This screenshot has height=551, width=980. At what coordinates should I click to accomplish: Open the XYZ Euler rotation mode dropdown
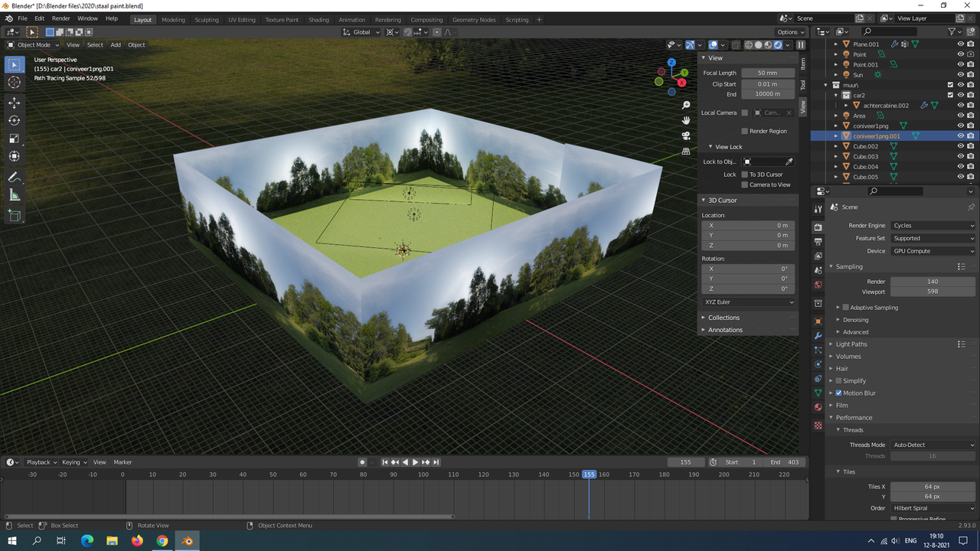click(749, 302)
